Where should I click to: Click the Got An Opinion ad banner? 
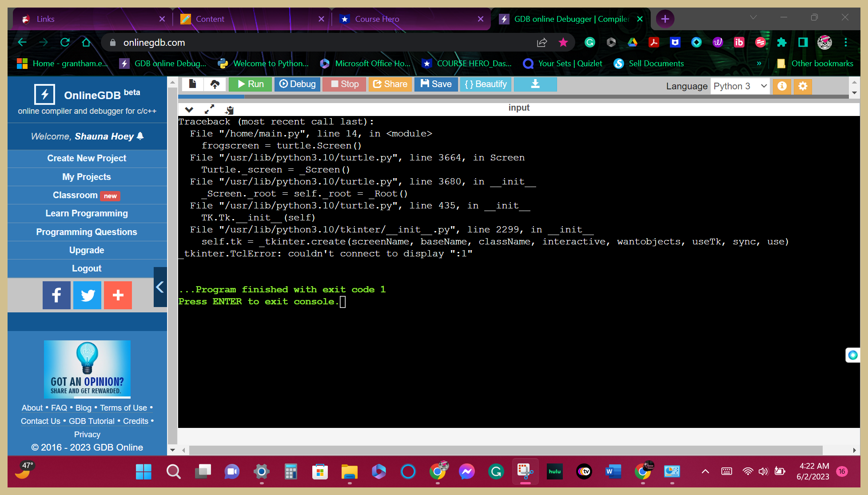[x=87, y=369]
